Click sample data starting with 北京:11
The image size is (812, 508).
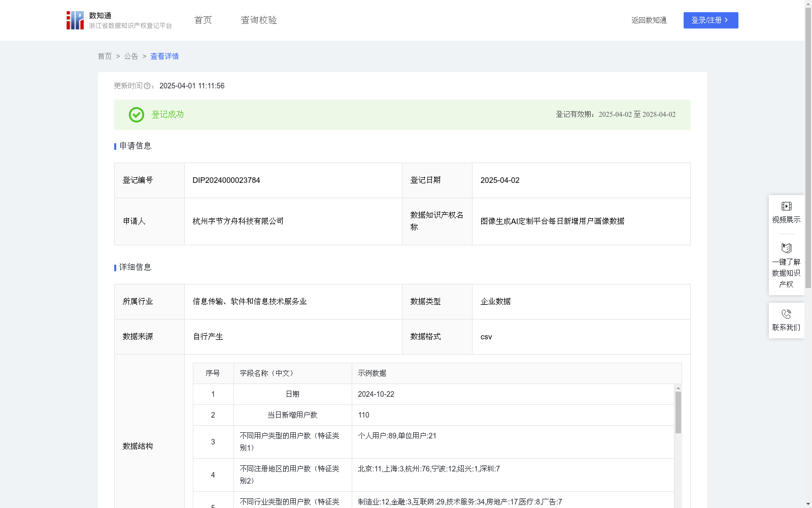click(429, 469)
